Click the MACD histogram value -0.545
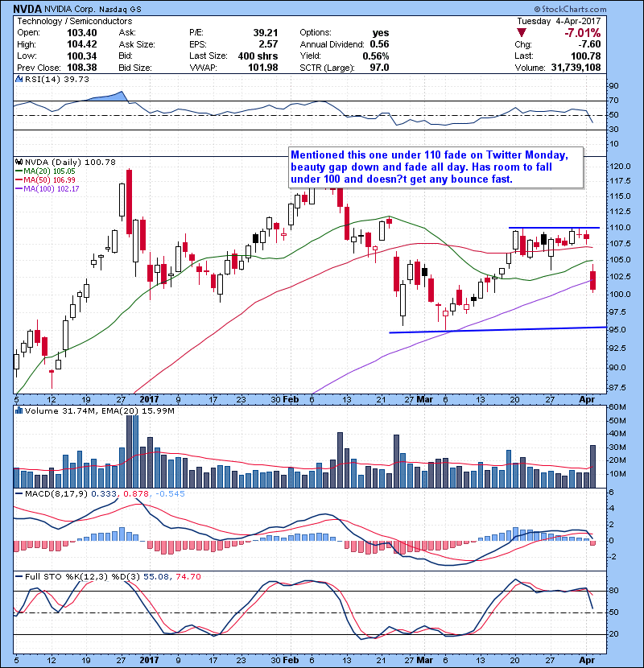Screen dimensions: 644x668 [x=170, y=494]
